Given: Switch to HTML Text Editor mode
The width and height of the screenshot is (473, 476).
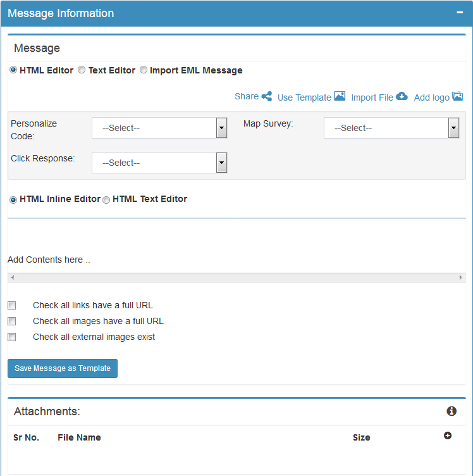Looking at the screenshot, I should (x=106, y=199).
